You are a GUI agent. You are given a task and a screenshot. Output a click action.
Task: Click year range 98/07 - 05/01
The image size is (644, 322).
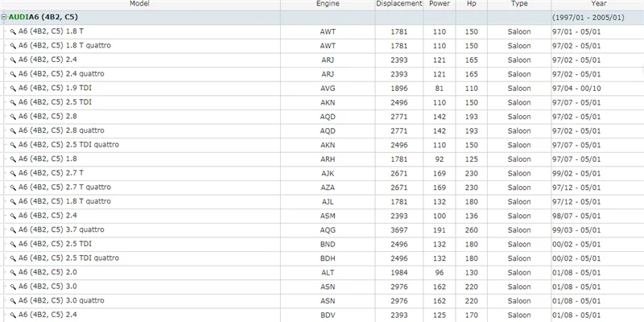tap(576, 216)
